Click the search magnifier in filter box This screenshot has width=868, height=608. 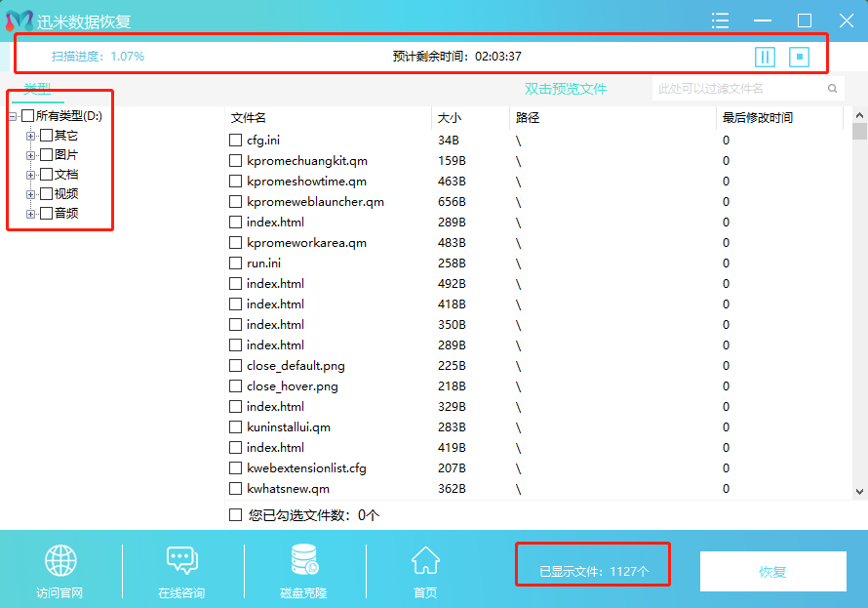[x=832, y=89]
